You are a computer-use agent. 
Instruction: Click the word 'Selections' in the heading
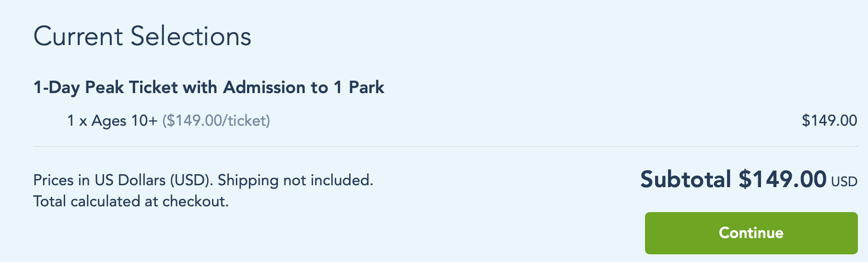click(x=191, y=36)
